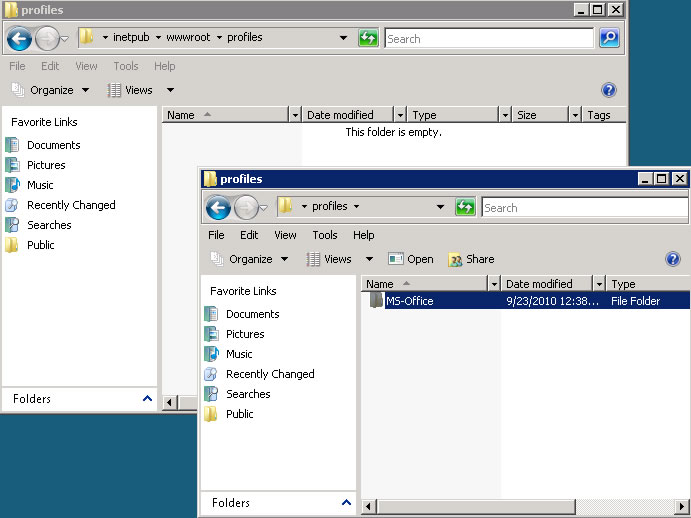The height and width of the screenshot is (518, 691).
Task: Expand Folders pane in rear window
Action: click(x=147, y=398)
